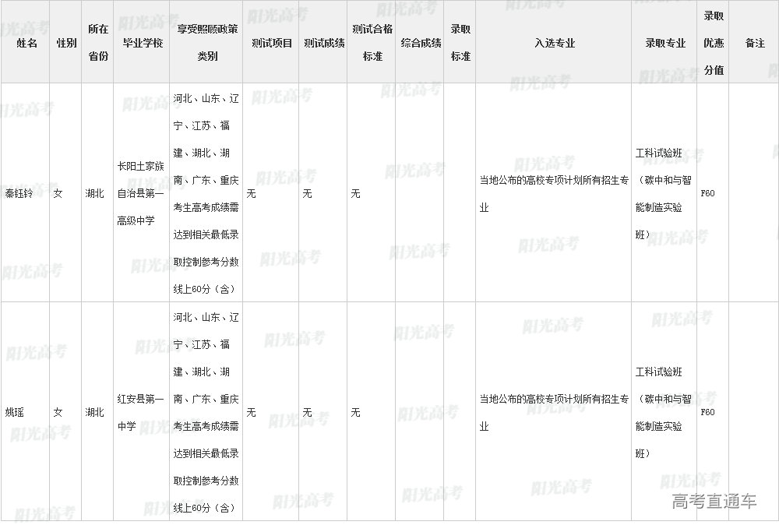Select the 备注 column header
Viewport: 779px width, 532px height.
coord(754,44)
